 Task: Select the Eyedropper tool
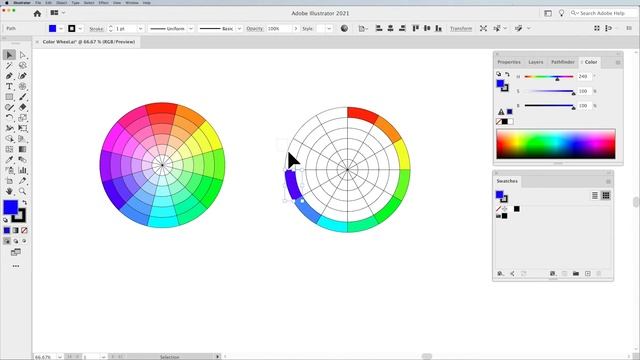[9, 160]
